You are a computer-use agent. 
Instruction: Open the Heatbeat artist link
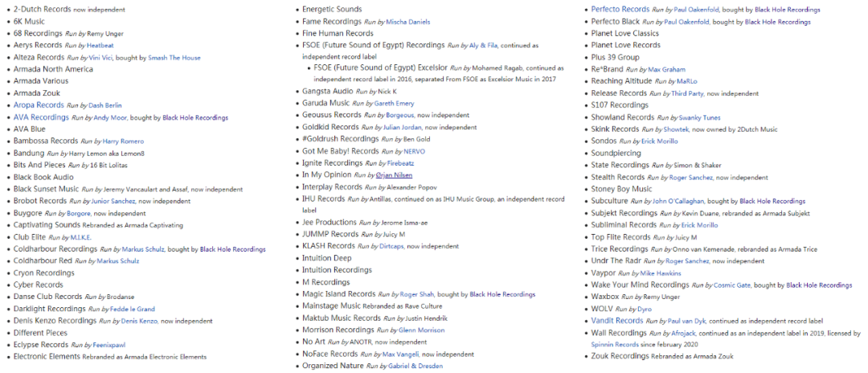coord(100,45)
